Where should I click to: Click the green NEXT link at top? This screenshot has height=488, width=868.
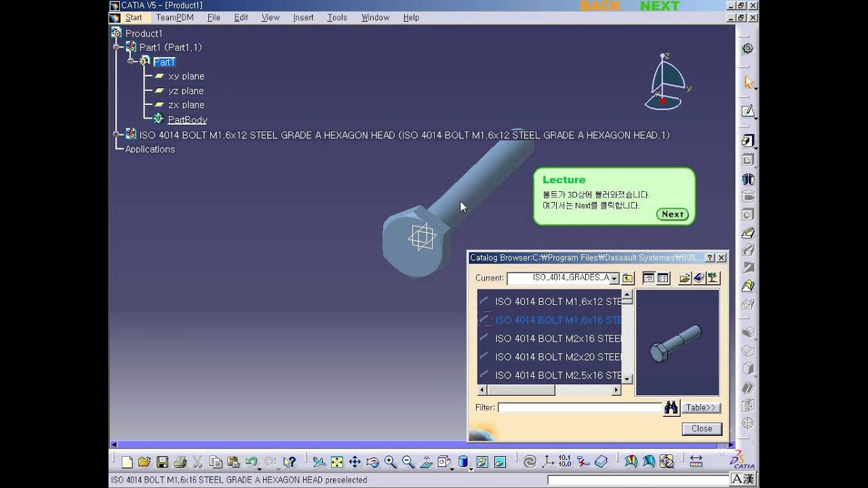pyautogui.click(x=659, y=6)
